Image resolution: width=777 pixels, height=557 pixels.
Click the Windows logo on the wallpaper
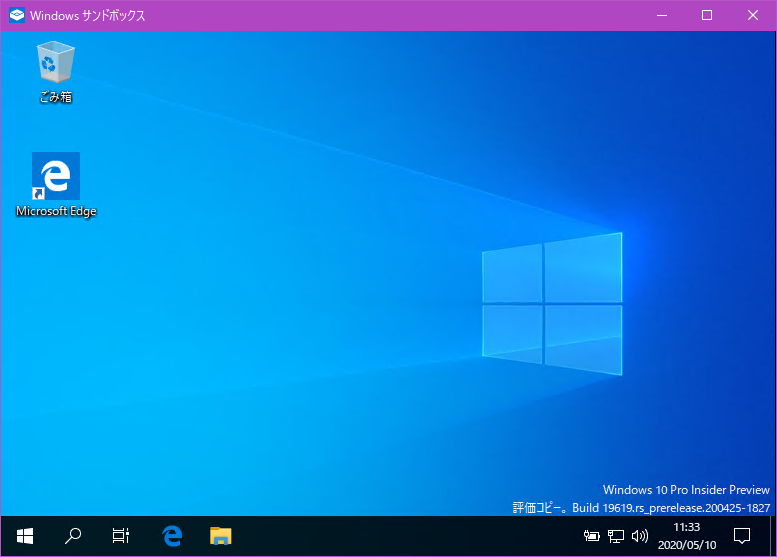tap(552, 300)
